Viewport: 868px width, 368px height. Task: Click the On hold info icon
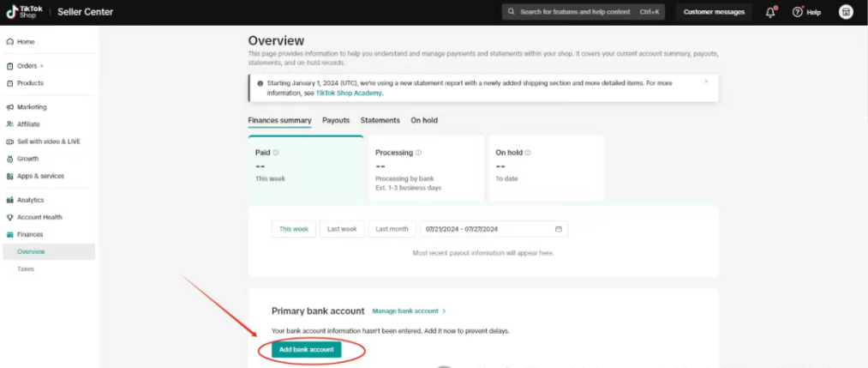pos(528,153)
